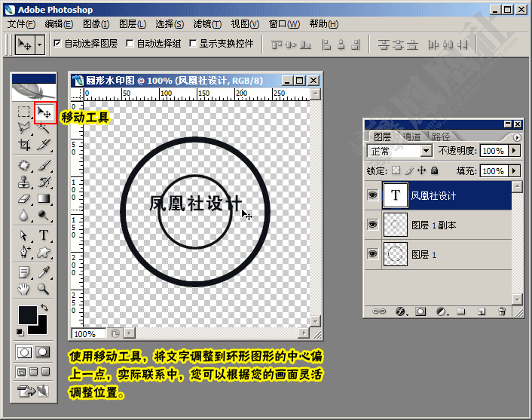Select the Hand tool
This screenshot has height=420, width=532.
tap(24, 289)
